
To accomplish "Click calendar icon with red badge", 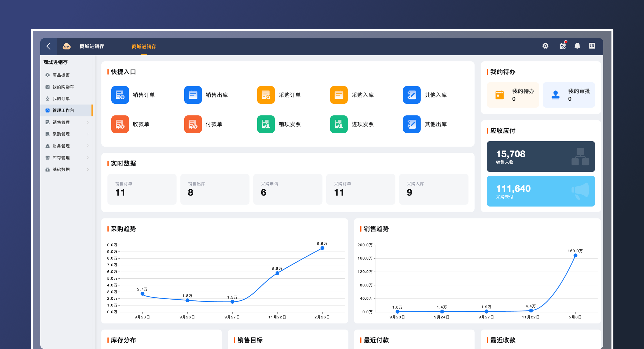I will pos(563,46).
